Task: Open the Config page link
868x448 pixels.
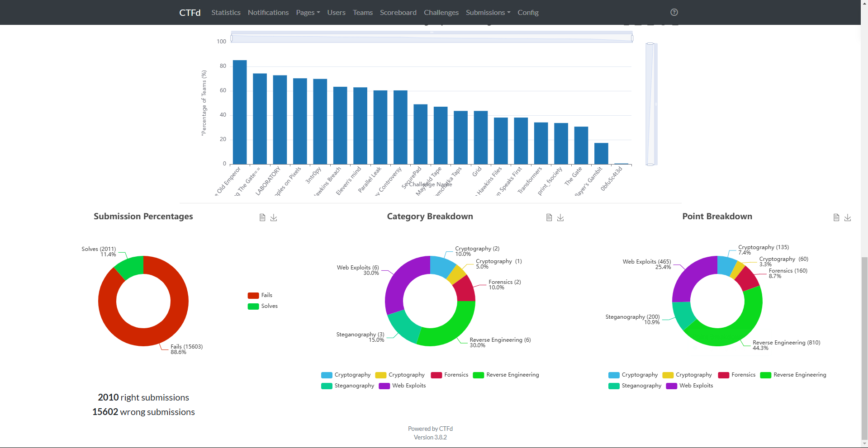Action: pos(528,13)
